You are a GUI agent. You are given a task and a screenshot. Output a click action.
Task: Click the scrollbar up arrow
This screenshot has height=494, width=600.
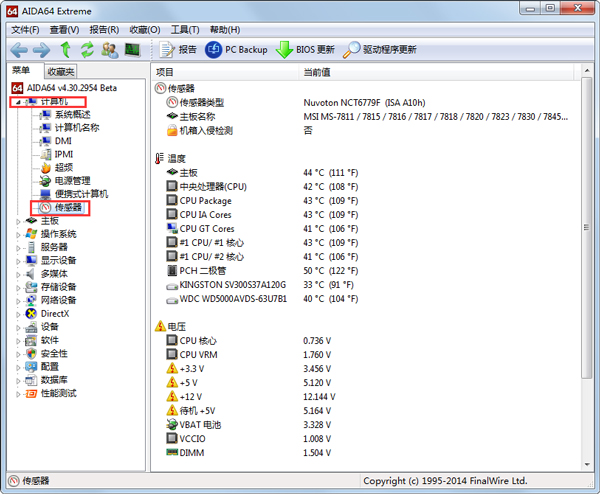[x=587, y=71]
